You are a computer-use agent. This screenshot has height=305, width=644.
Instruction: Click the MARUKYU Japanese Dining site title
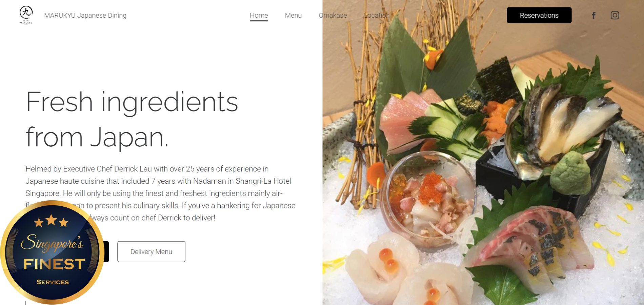[85, 16]
